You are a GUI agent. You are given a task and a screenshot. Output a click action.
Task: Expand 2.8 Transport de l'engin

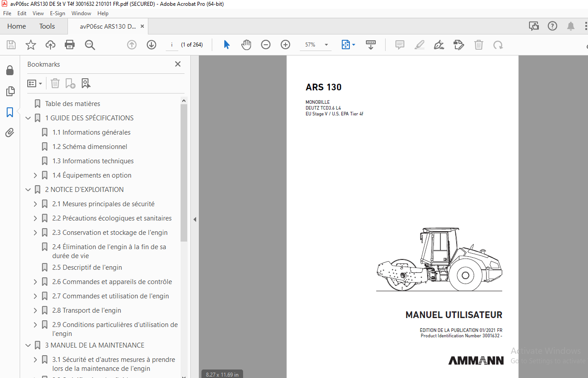pyautogui.click(x=35, y=310)
